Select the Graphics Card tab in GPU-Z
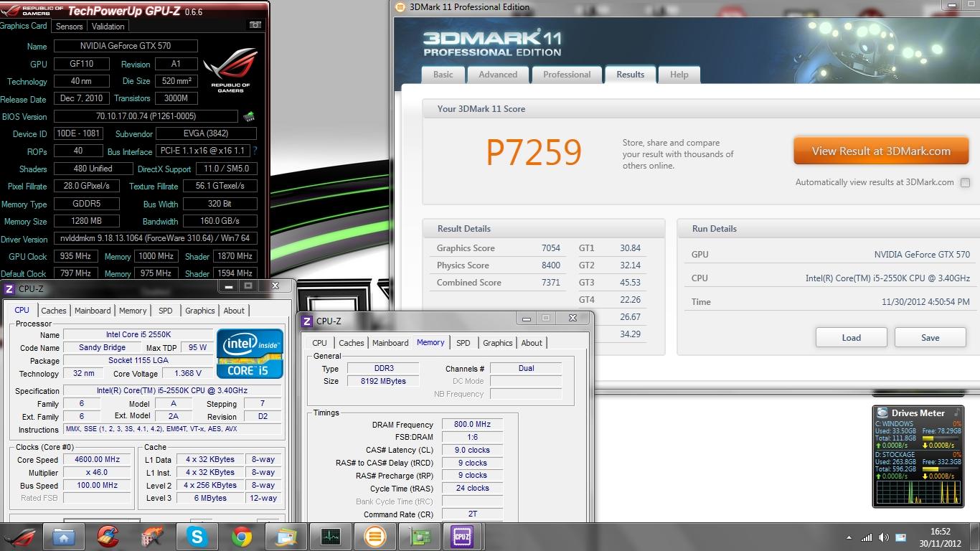 pyautogui.click(x=24, y=26)
